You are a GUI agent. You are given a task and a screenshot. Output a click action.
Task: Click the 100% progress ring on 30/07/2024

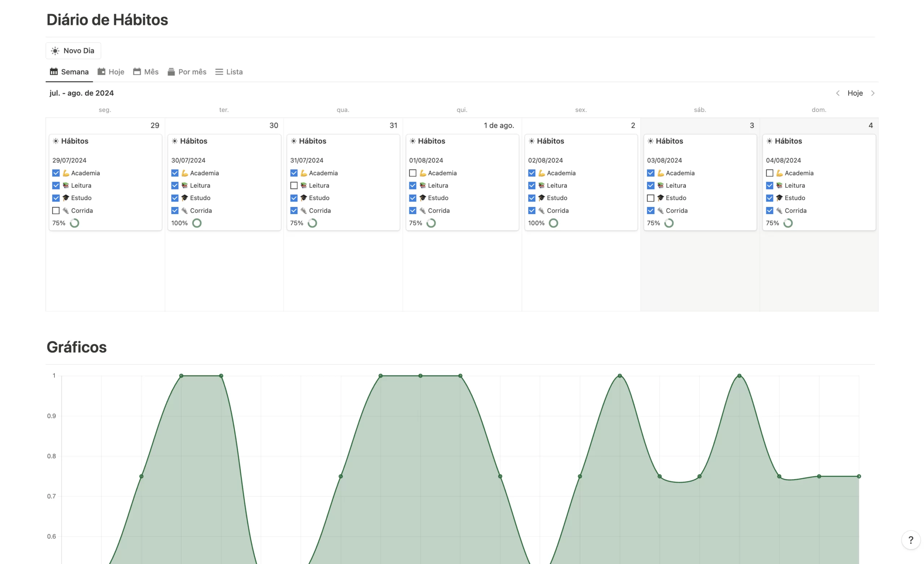(x=197, y=223)
